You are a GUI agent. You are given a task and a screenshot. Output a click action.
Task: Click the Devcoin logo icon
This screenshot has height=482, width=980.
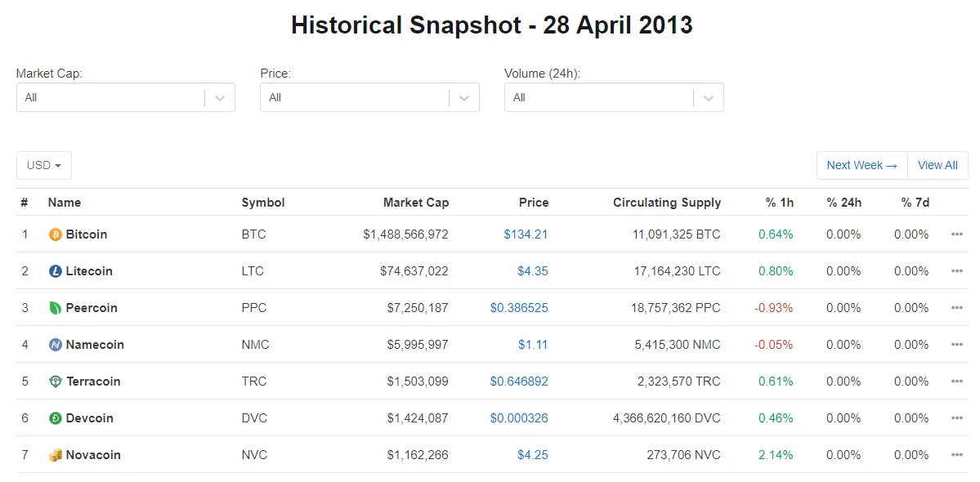(x=55, y=418)
